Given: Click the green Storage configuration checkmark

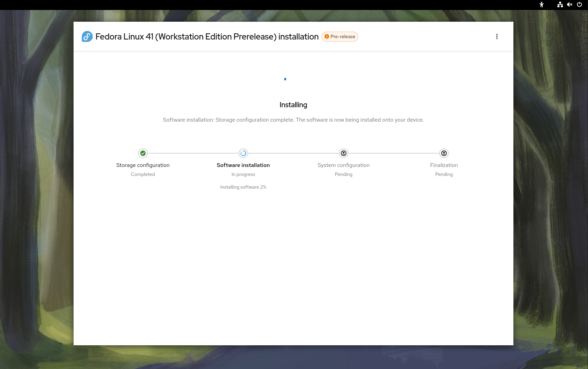Looking at the screenshot, I should point(143,153).
